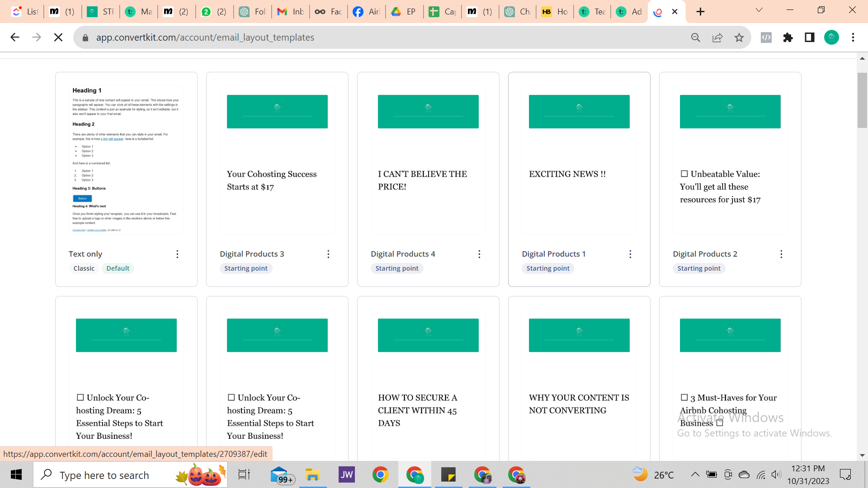The image size is (868, 488).
Task: Open the Digital Products 1 template
Action: (553, 254)
